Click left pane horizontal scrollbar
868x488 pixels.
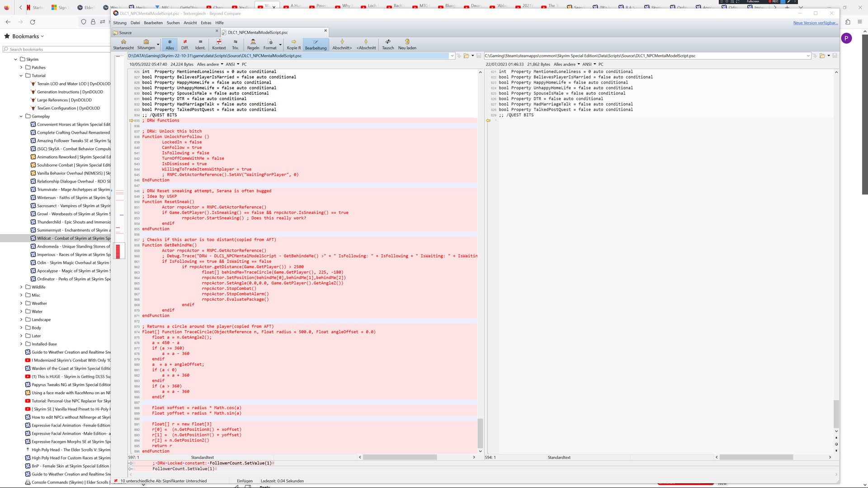tap(400, 457)
